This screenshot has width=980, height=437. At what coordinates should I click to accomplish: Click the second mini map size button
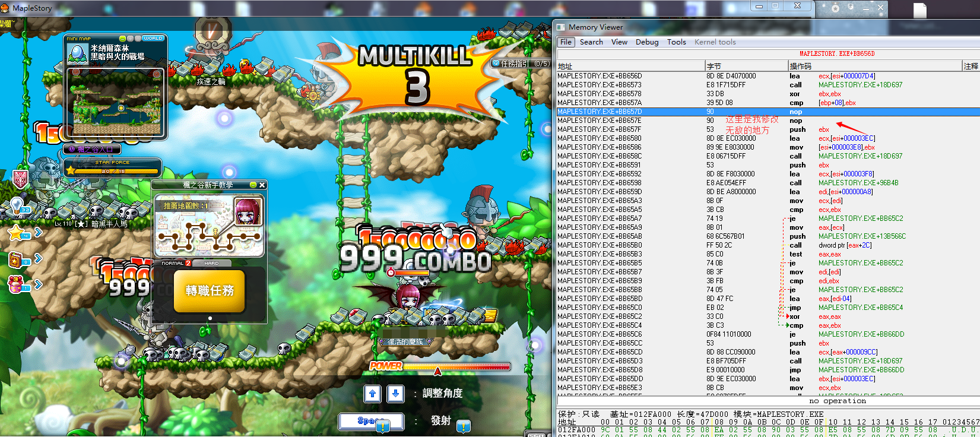pyautogui.click(x=130, y=38)
